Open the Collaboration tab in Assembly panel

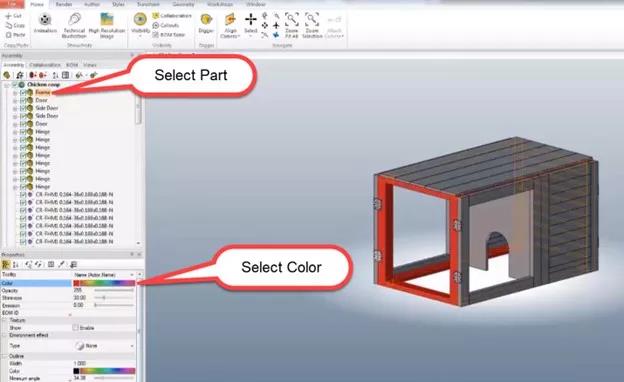[x=45, y=65]
